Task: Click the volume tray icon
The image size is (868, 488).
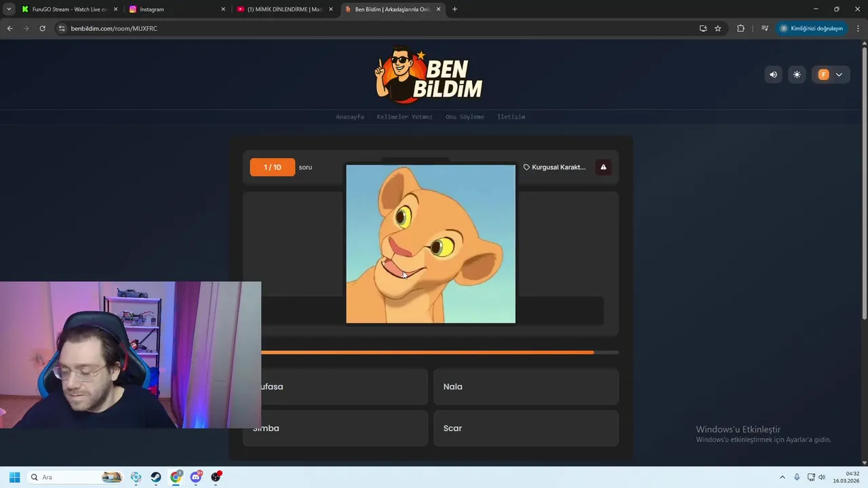Action: click(x=822, y=477)
